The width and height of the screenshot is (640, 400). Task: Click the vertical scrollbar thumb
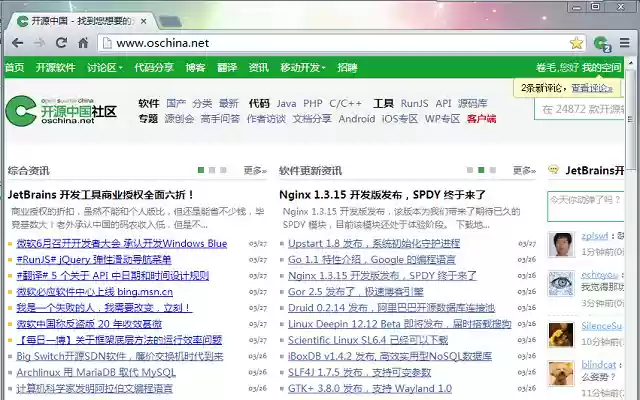[631, 118]
